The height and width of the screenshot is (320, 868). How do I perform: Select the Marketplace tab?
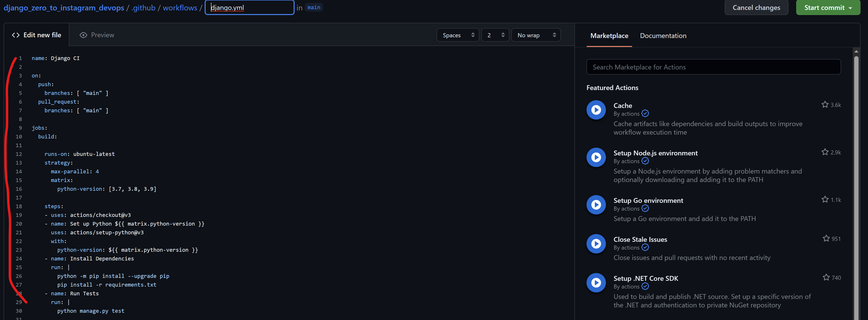(609, 36)
